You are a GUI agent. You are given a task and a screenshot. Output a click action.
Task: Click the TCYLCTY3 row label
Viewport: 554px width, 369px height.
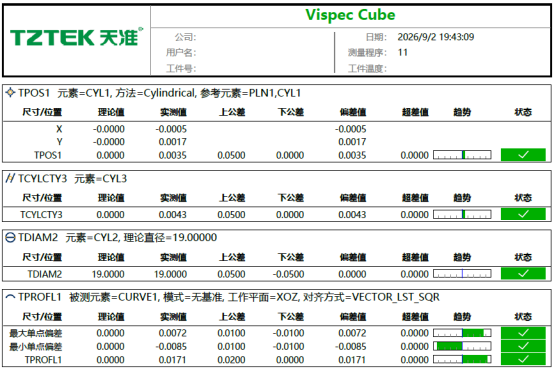(41, 215)
